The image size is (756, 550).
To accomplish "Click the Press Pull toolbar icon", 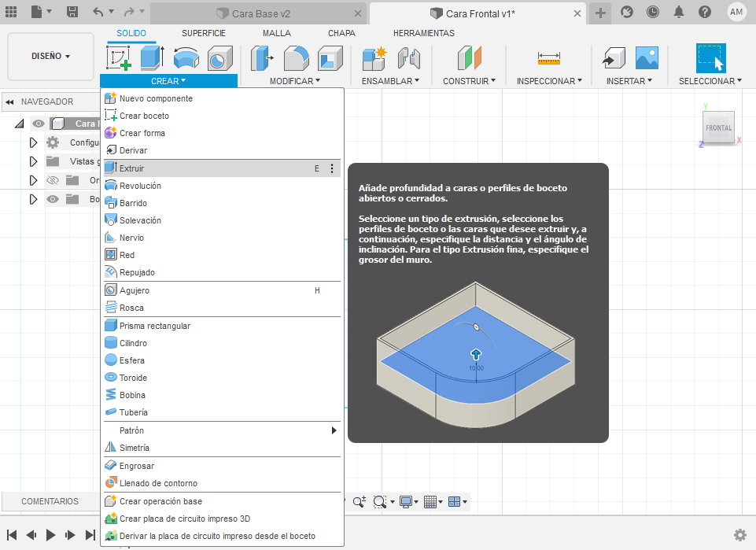I will [262, 58].
